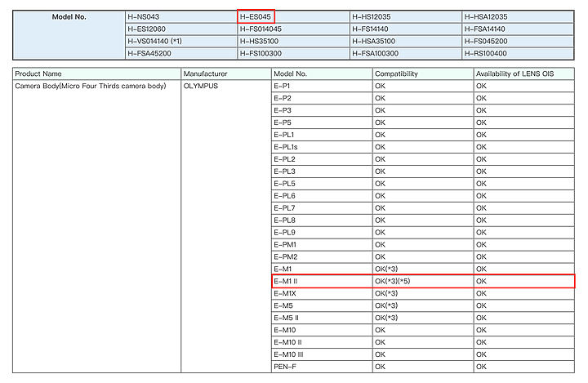Select the E-PL6 camera entry

tap(322, 196)
